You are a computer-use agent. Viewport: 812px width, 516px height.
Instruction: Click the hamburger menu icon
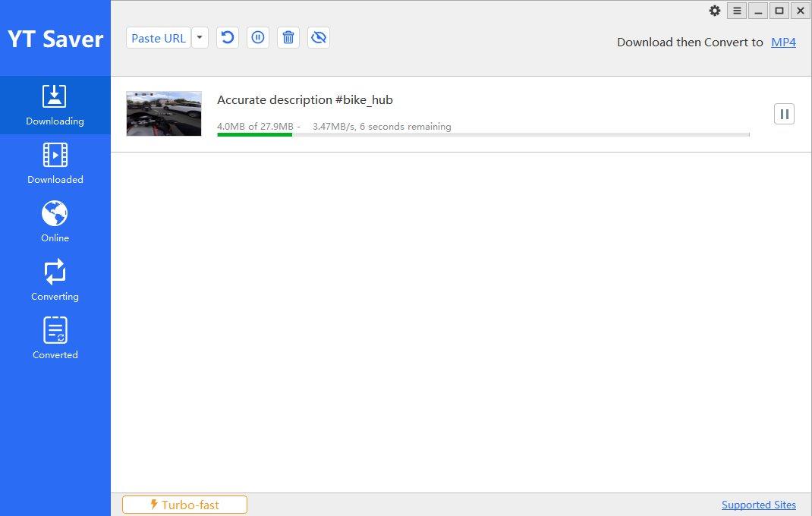[736, 11]
